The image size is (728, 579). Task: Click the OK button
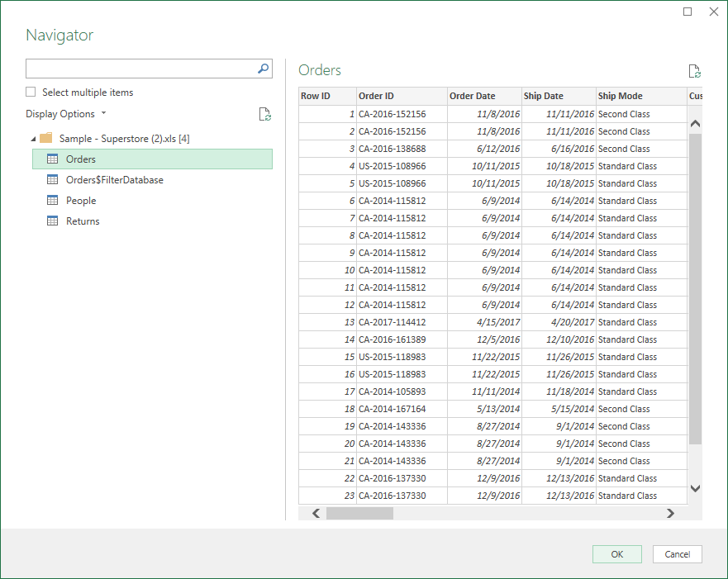(616, 553)
